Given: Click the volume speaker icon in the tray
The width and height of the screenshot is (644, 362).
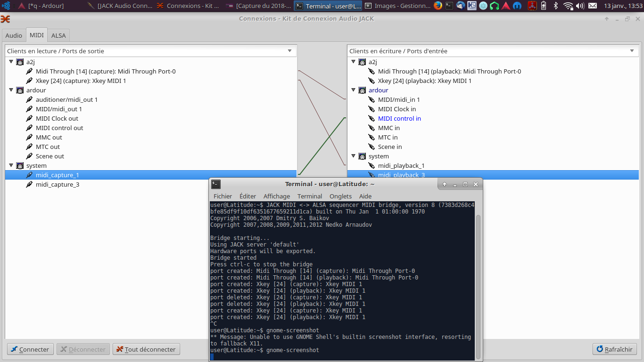Looking at the screenshot, I should [580, 6].
